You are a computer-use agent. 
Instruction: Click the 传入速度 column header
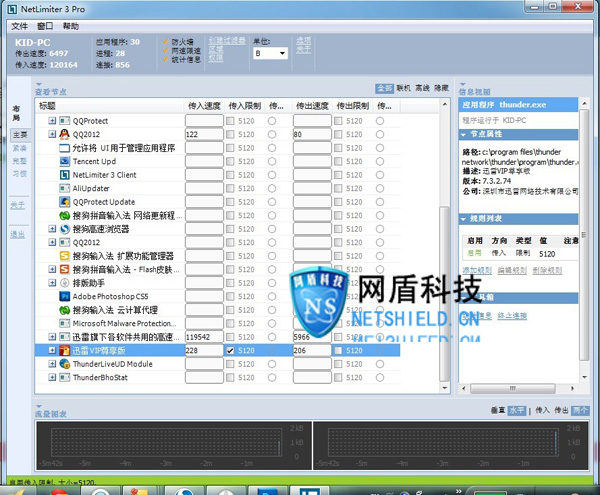(x=204, y=106)
